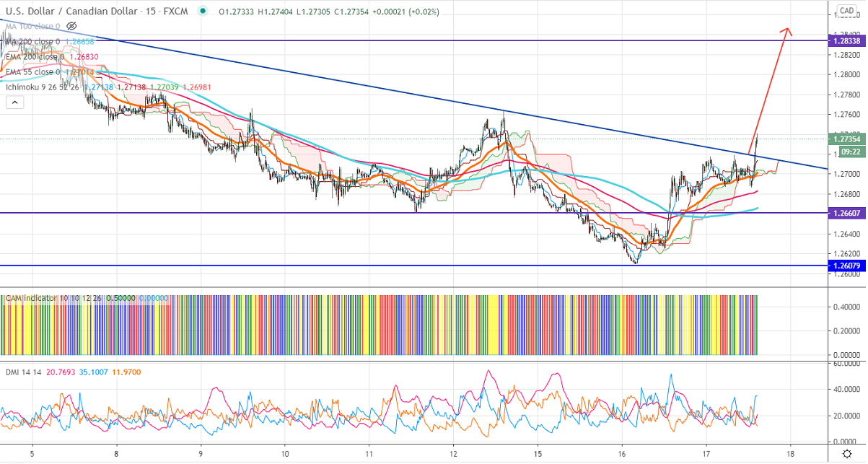
Task: Click the 0.40000 CAM axis tick
Action: 846,307
